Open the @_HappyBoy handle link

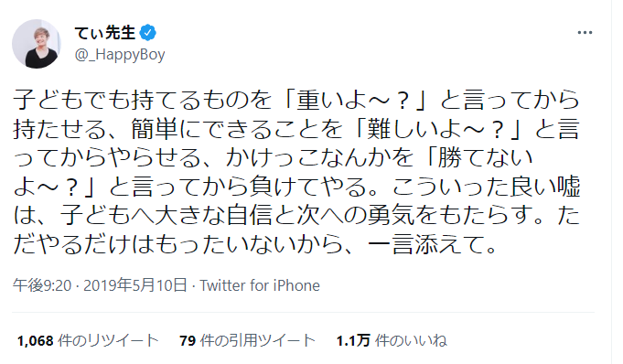click(120, 55)
